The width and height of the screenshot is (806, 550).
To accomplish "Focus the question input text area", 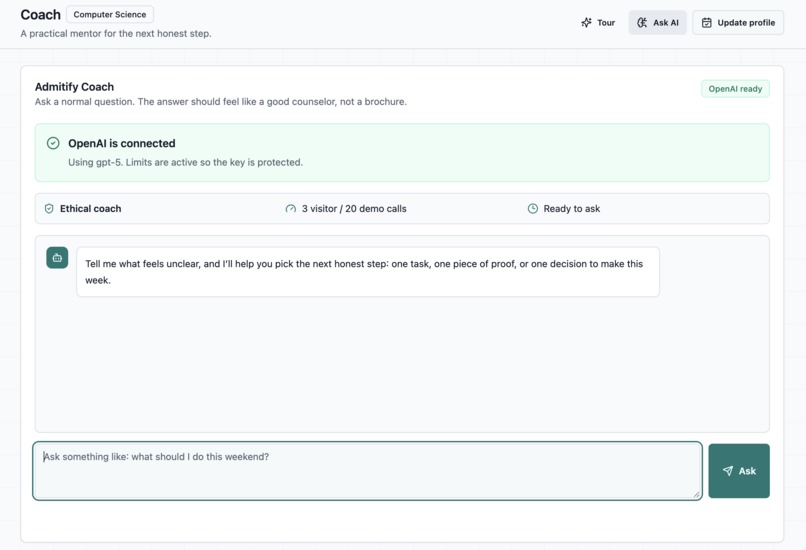I will click(367, 471).
